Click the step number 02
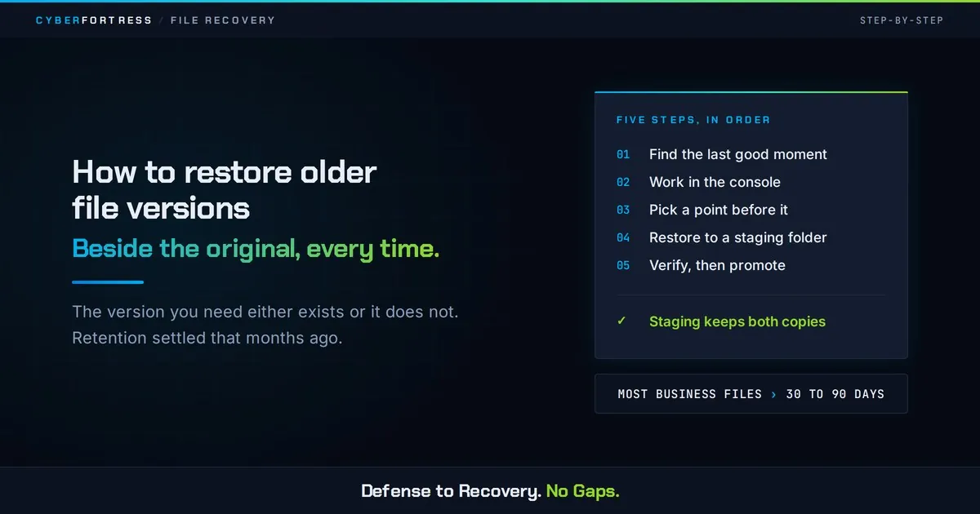Viewport: 980px width, 514px height. point(623,182)
